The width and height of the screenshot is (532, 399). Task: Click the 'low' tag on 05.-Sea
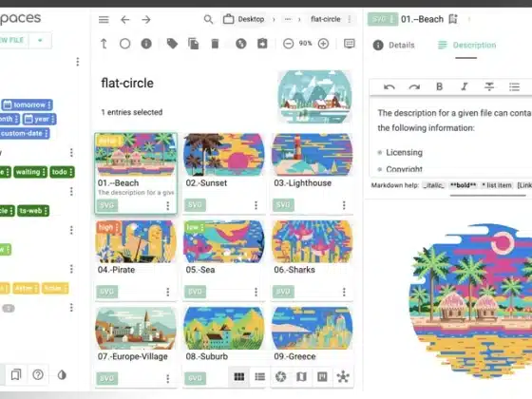coord(195,227)
